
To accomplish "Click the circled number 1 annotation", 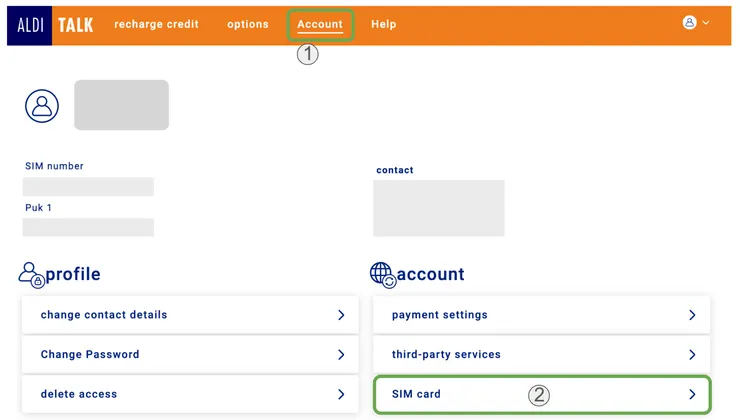I will click(307, 56).
